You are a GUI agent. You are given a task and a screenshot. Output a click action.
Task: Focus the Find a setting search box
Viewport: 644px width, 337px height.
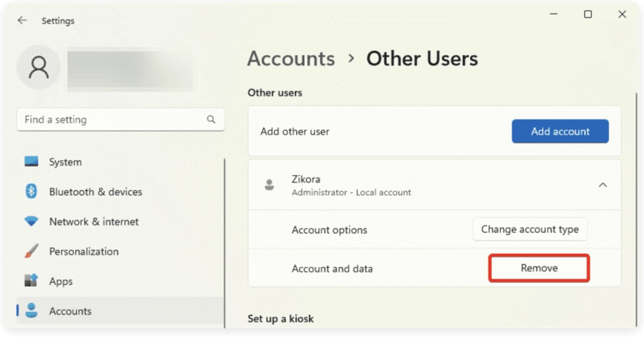point(112,119)
